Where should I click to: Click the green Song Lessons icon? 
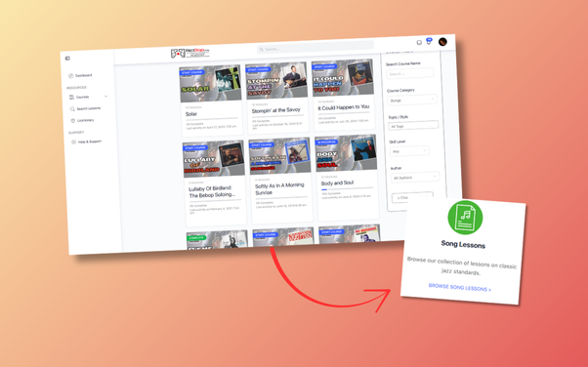[465, 218]
